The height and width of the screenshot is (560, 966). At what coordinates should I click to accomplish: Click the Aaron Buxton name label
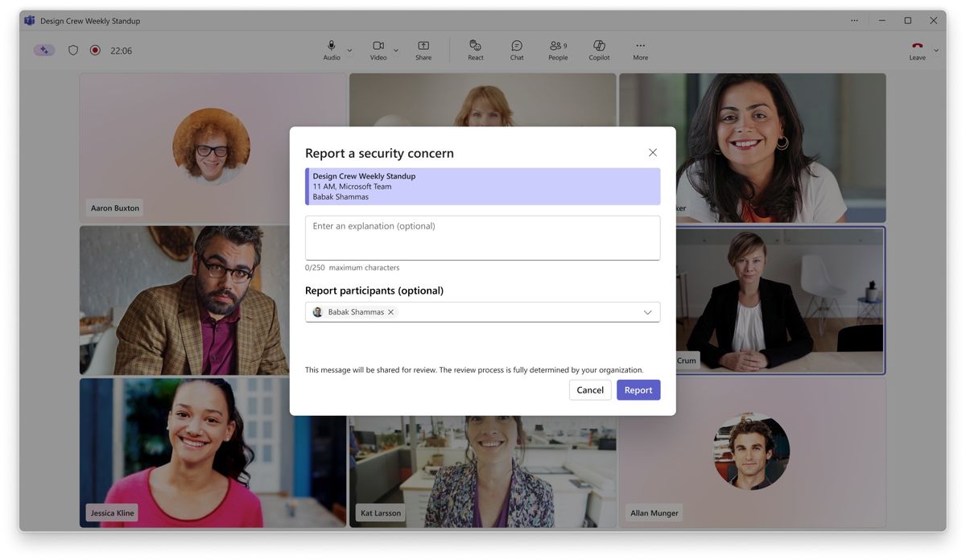point(115,208)
